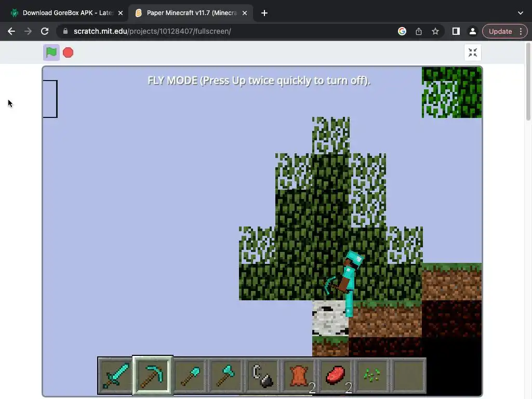Click the page vertical scrollbar

pyautogui.click(x=528, y=82)
